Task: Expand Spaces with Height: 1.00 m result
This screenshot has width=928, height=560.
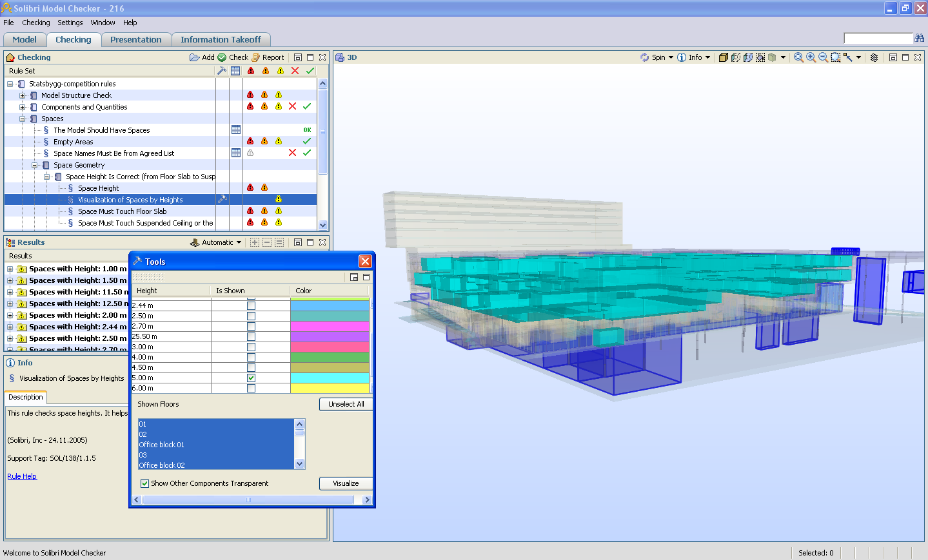Action: (10, 269)
